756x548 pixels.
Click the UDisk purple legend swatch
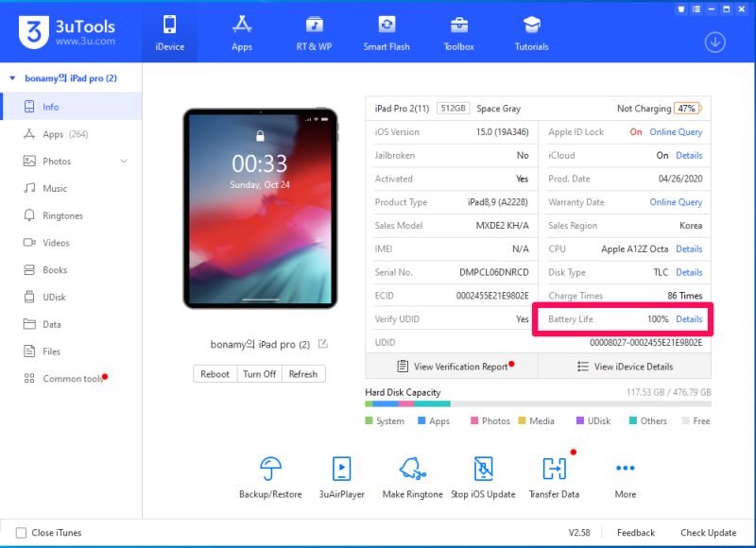click(x=580, y=420)
